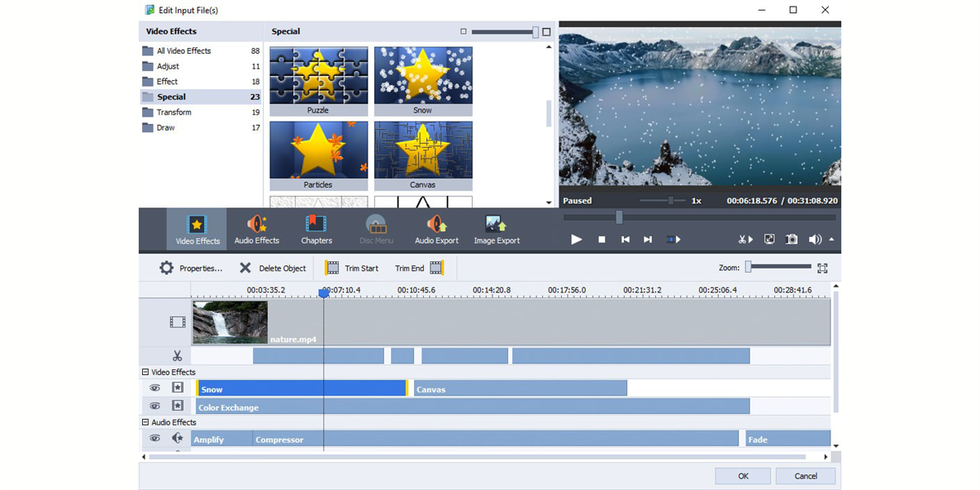Open the Audio Export tool
The height and width of the screenshot is (490, 980).
pos(436,229)
